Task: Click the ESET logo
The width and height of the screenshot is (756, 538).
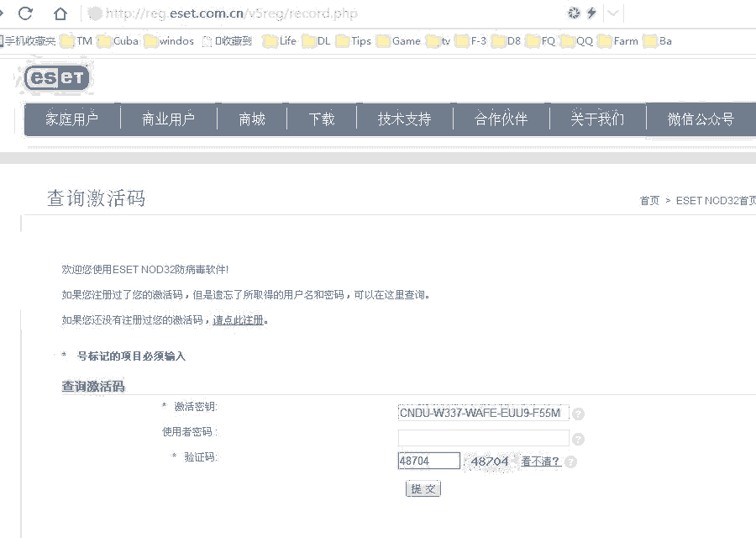Action: [x=57, y=77]
